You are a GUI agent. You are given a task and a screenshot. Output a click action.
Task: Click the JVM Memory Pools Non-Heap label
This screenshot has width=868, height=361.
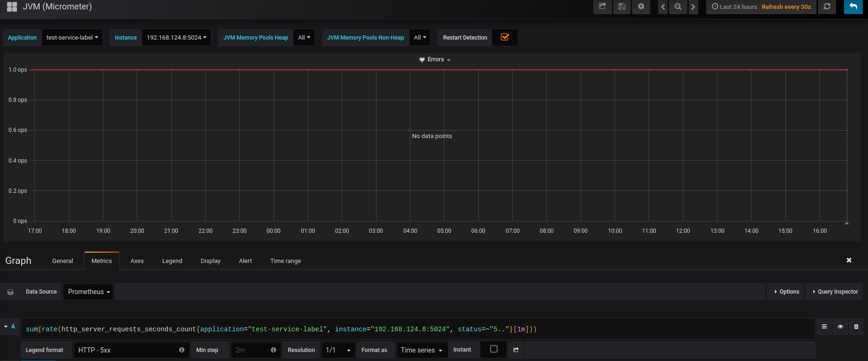tap(366, 38)
